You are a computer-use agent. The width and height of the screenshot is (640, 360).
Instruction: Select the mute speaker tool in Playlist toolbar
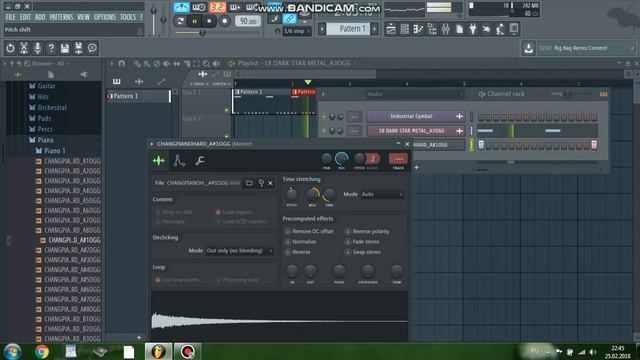click(x=167, y=63)
